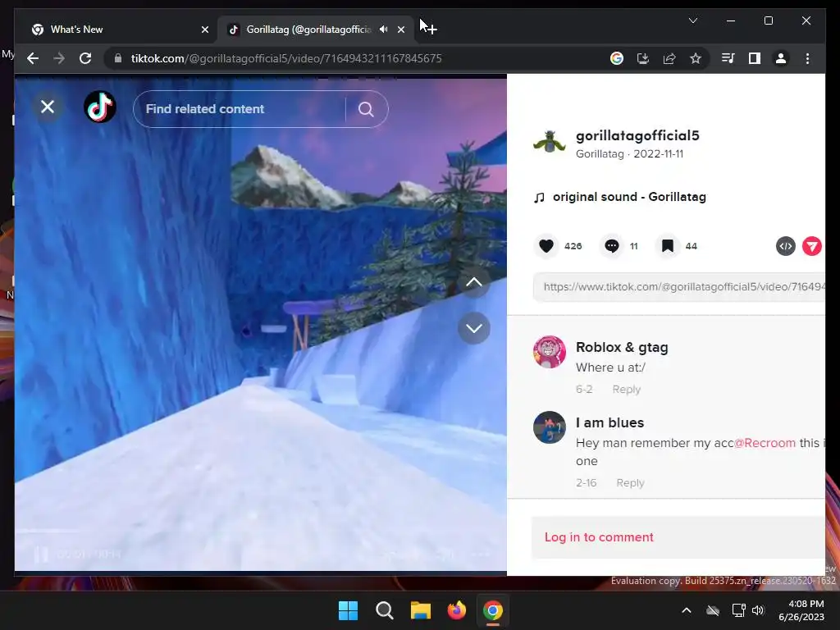The height and width of the screenshot is (630, 840).
Task: Open I am blues commenter name
Action: (x=609, y=422)
